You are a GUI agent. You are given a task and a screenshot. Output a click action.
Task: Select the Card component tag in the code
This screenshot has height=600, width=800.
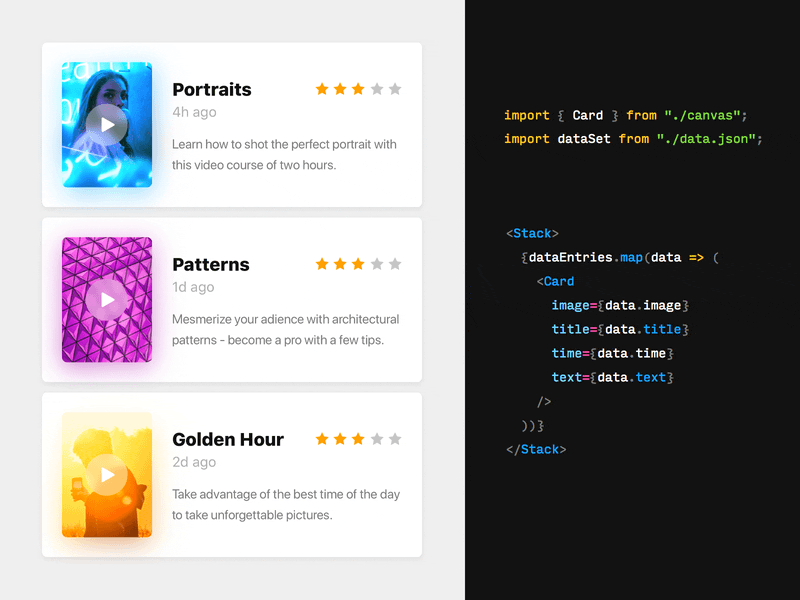pyautogui.click(x=558, y=281)
